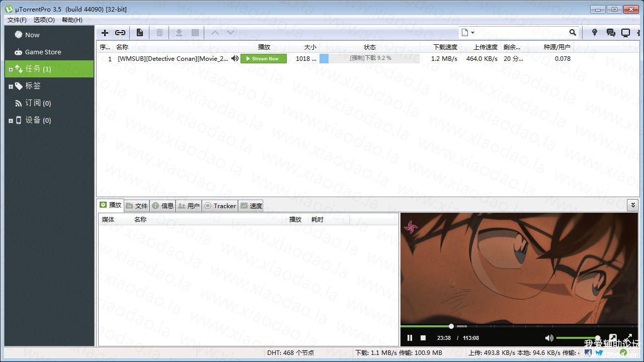Pause the video playback
Screen dimensions: 644x362
click(x=410, y=338)
